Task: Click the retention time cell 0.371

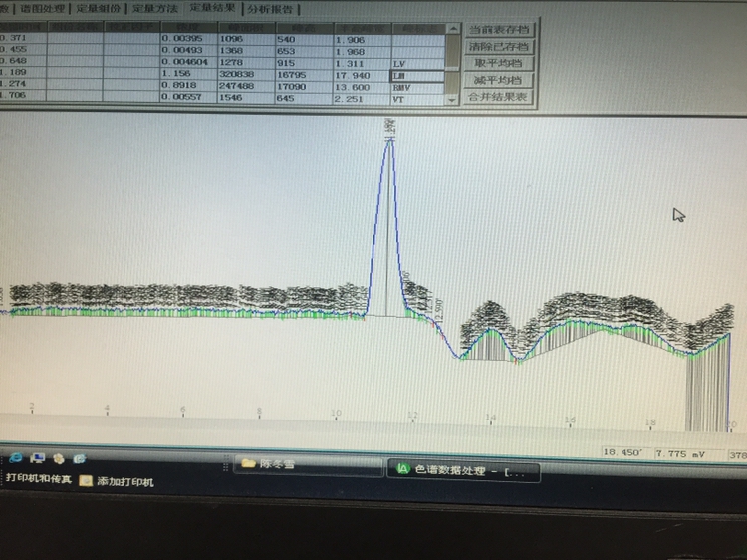Action: point(22,37)
